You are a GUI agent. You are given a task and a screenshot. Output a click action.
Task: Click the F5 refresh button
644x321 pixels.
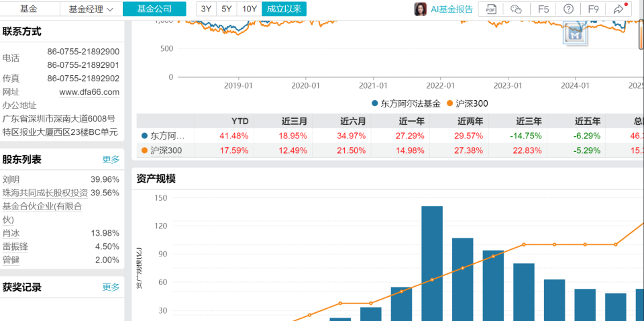click(543, 9)
